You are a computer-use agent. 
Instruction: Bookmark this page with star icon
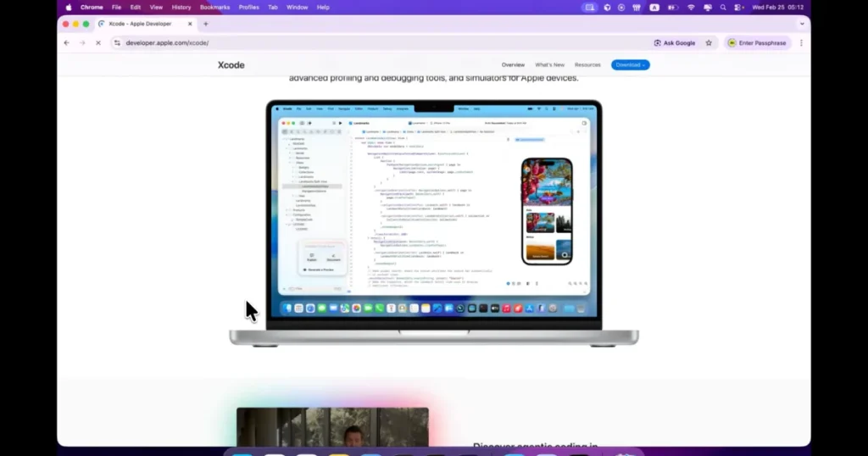709,42
